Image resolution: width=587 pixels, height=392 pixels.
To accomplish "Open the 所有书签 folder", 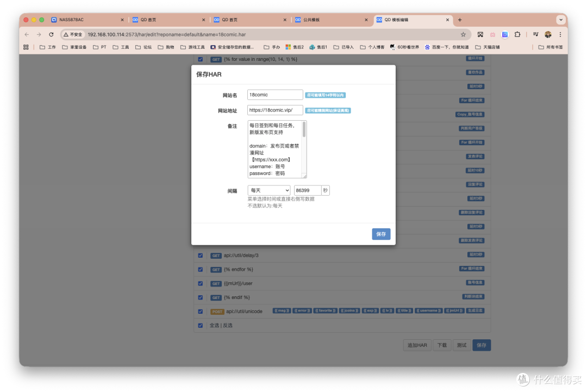I will tap(550, 47).
